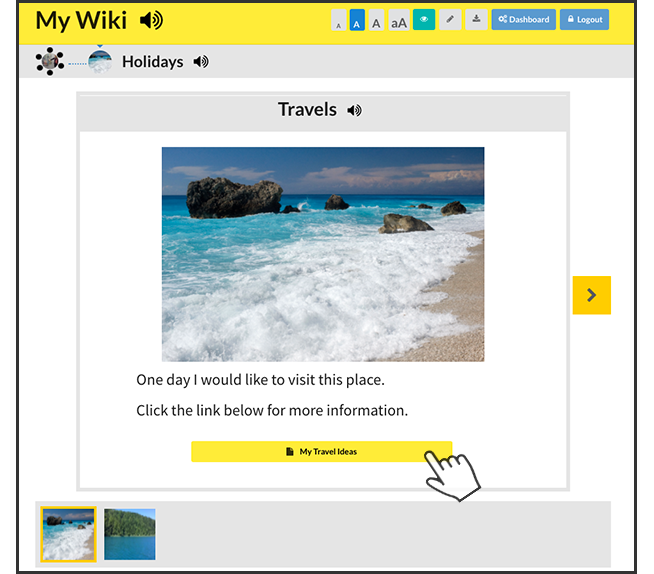Toggle the teal eye view button

pyautogui.click(x=424, y=20)
